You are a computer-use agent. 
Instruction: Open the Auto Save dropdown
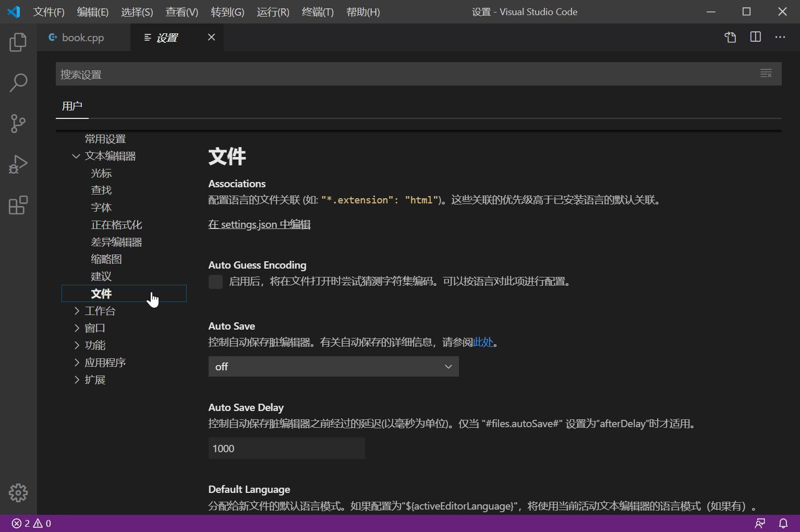coord(334,367)
